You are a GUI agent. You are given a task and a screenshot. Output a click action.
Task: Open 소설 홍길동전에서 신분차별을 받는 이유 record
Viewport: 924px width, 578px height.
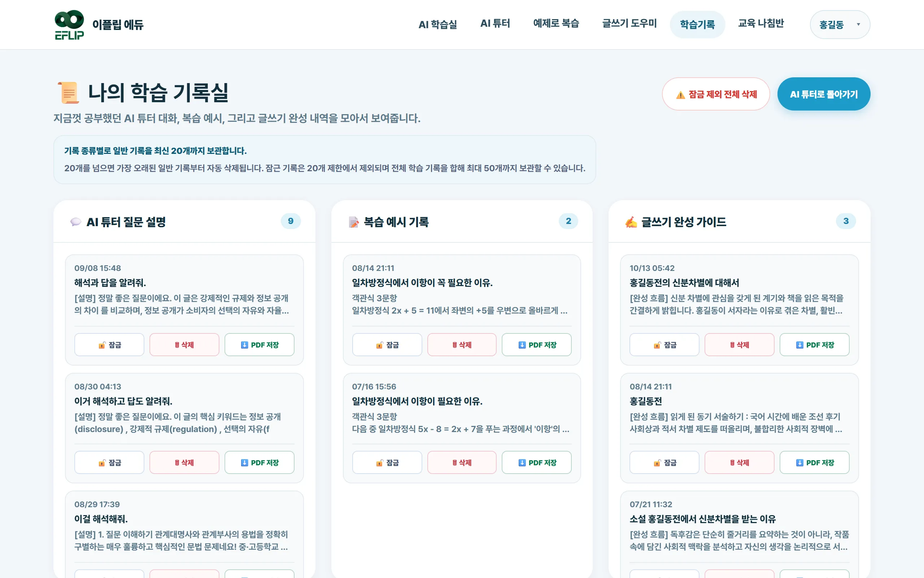pyautogui.click(x=702, y=519)
